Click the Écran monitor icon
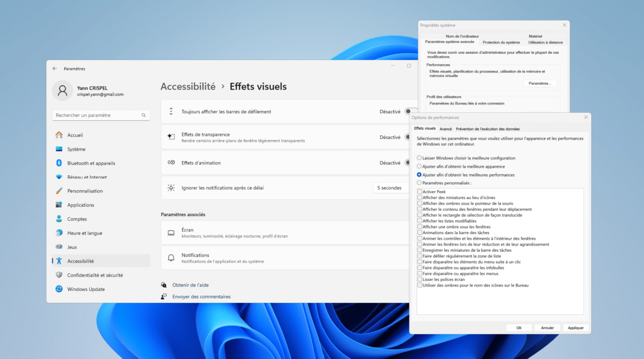644x359 pixels. pos(170,232)
